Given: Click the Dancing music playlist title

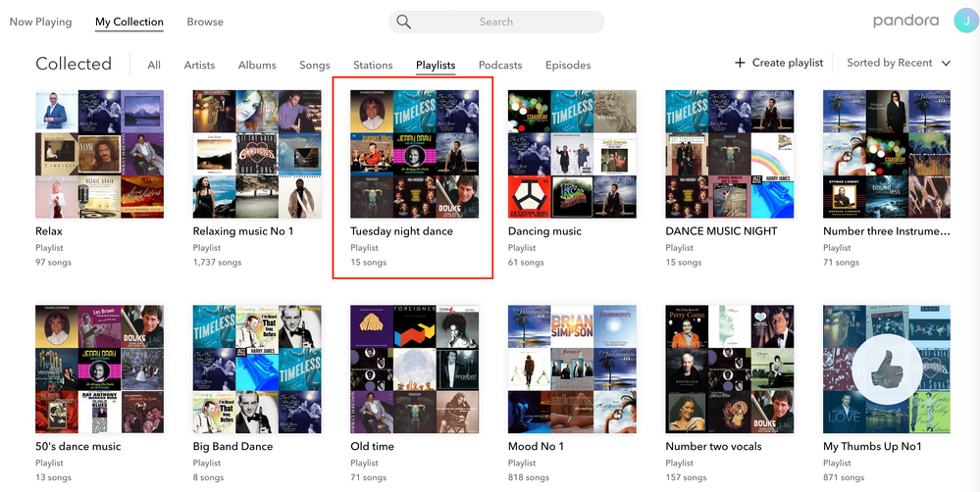Looking at the screenshot, I should [544, 231].
